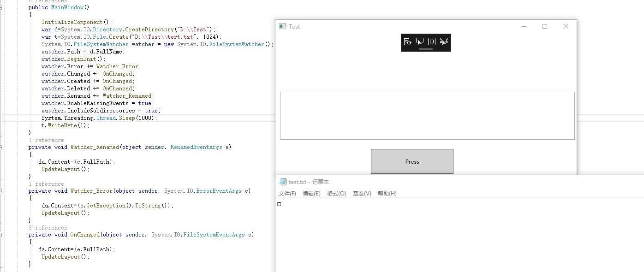Open "1 reference" CodeLens above Watcher_Error method

46,184
